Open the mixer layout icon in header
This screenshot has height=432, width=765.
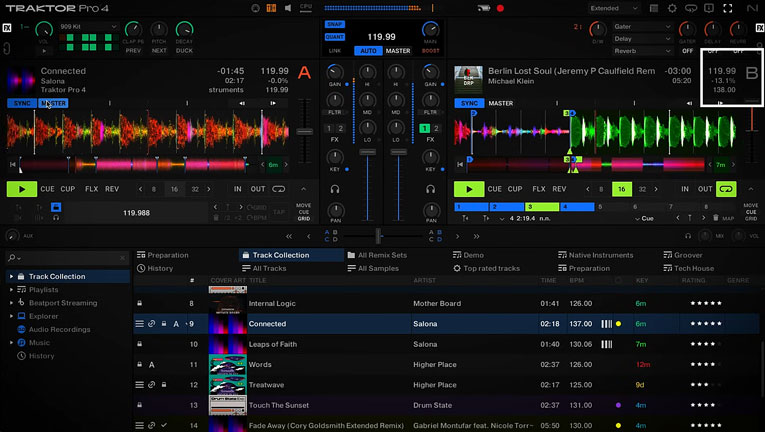pyautogui.click(x=271, y=8)
